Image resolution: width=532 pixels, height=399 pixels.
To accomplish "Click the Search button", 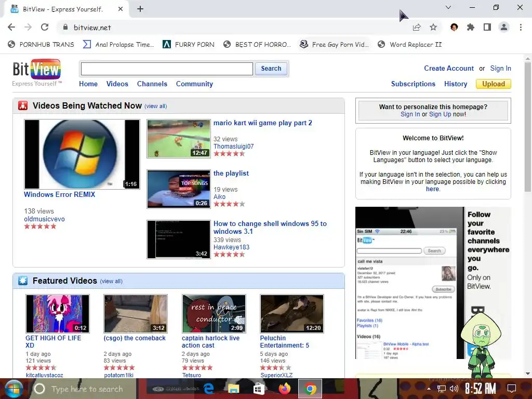I will coord(271,69).
